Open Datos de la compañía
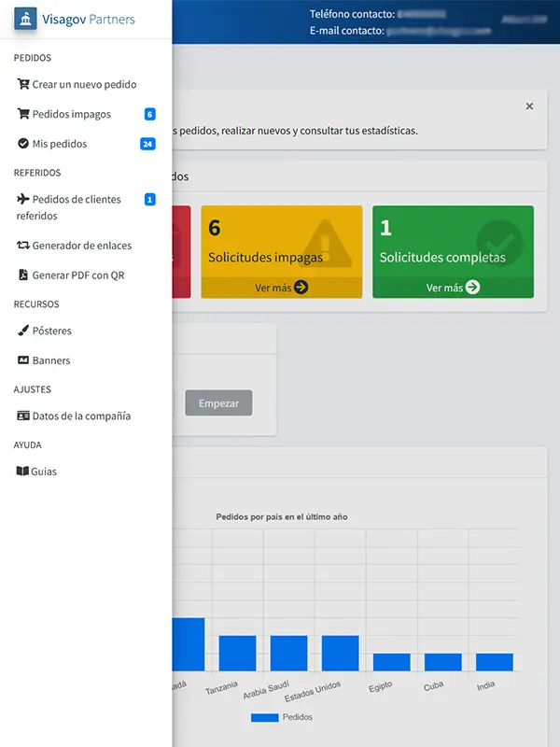560x747 pixels. [x=81, y=416]
